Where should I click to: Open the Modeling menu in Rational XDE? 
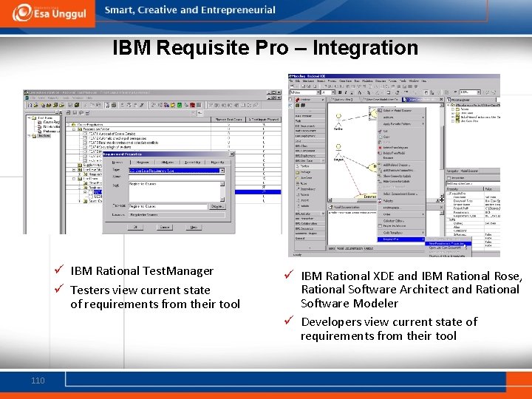click(x=367, y=81)
